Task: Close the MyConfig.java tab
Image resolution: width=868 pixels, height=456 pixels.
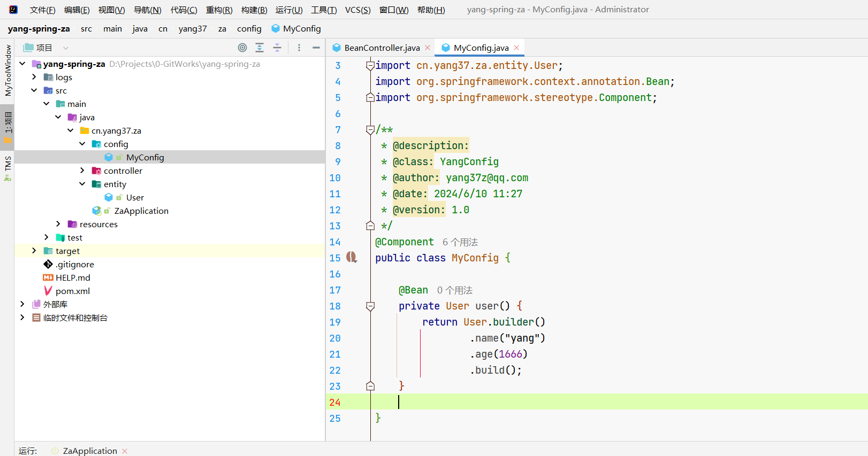Action: click(516, 48)
